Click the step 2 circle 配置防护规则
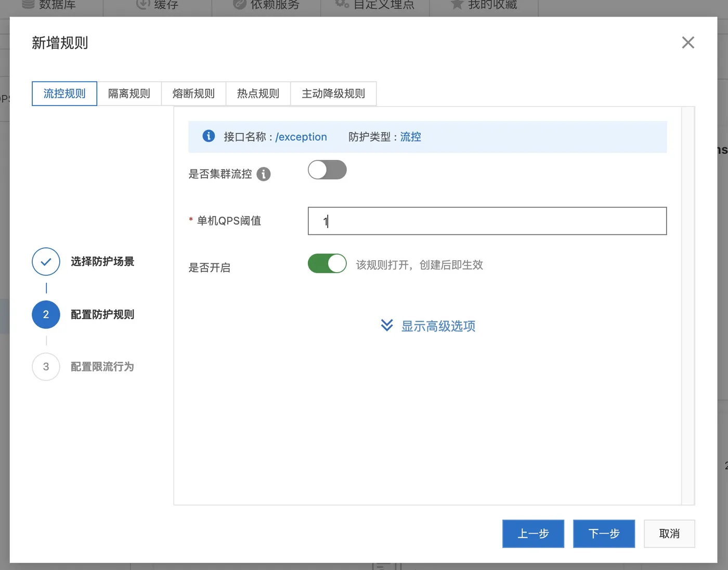Image resolution: width=728 pixels, height=570 pixels. tap(46, 314)
